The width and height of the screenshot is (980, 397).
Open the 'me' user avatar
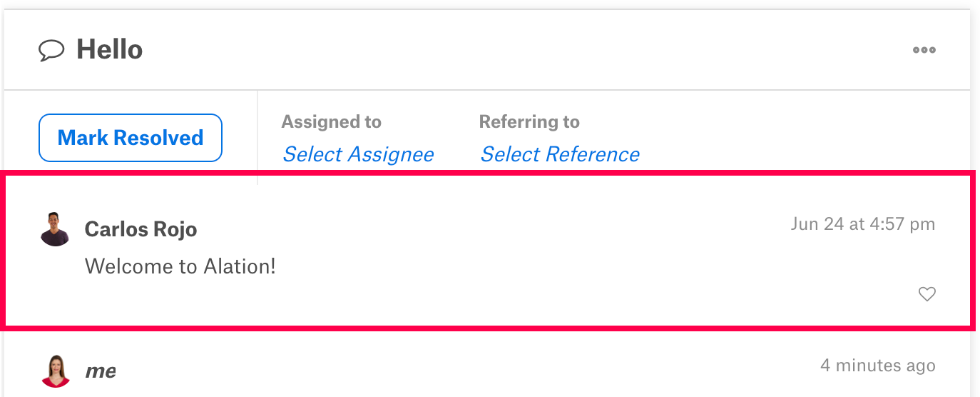tap(55, 371)
